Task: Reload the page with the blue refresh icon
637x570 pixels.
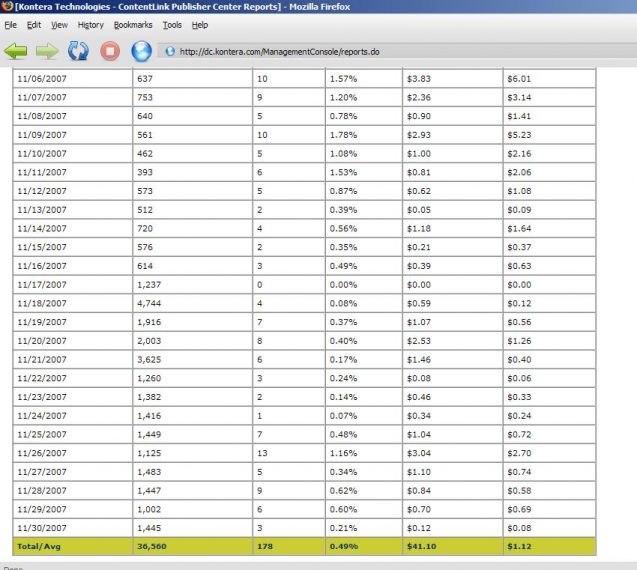Action: pos(78,51)
